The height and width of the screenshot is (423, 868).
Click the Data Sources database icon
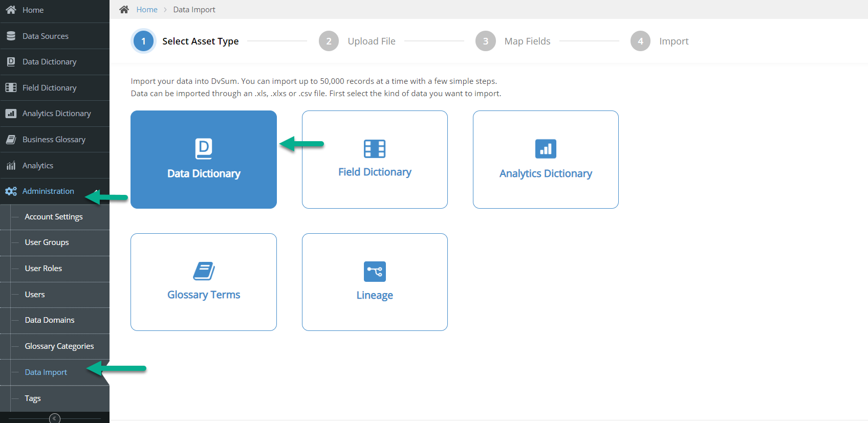(x=11, y=36)
